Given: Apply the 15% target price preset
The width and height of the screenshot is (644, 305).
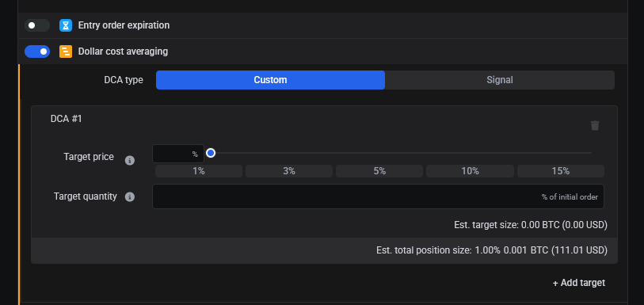Looking at the screenshot, I should pos(561,171).
